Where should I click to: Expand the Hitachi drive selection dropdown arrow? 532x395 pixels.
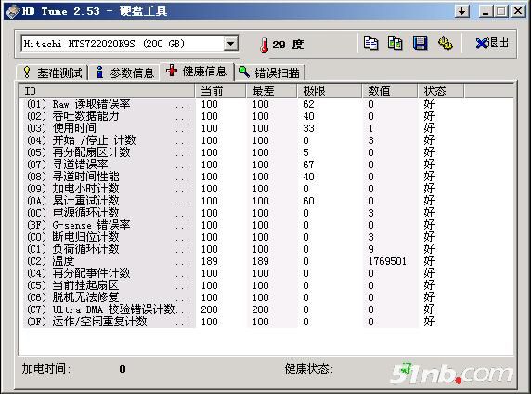(230, 44)
